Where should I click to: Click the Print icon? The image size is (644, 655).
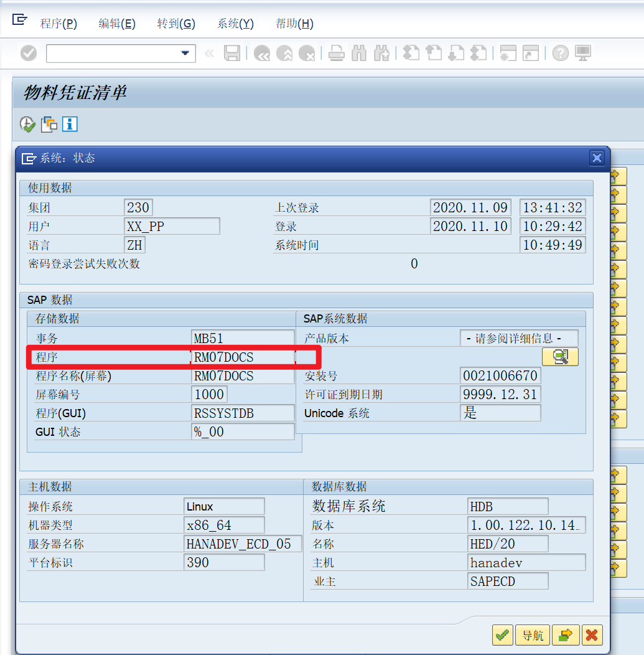click(x=336, y=54)
